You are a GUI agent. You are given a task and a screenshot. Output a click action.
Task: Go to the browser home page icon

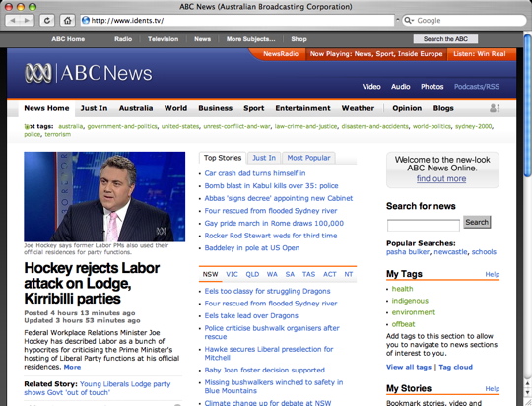click(x=67, y=21)
